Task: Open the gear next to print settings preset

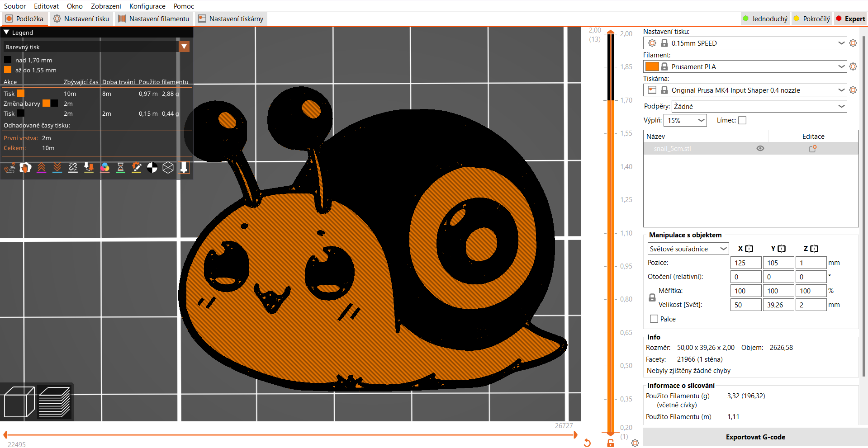Action: [x=853, y=43]
